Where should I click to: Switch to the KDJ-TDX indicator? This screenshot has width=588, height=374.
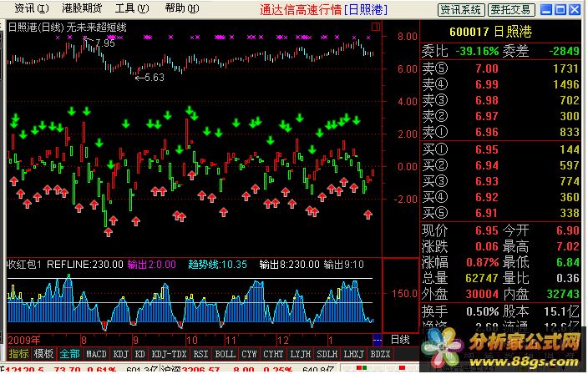click(x=169, y=354)
